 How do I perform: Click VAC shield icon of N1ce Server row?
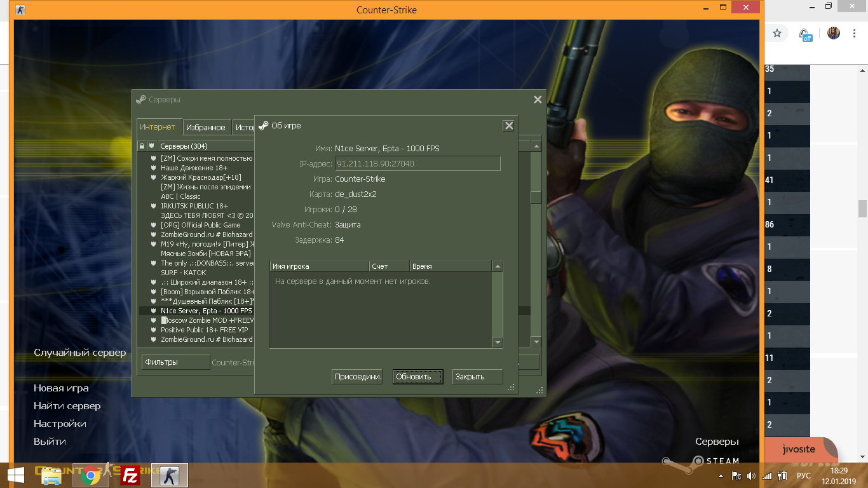[x=153, y=311]
